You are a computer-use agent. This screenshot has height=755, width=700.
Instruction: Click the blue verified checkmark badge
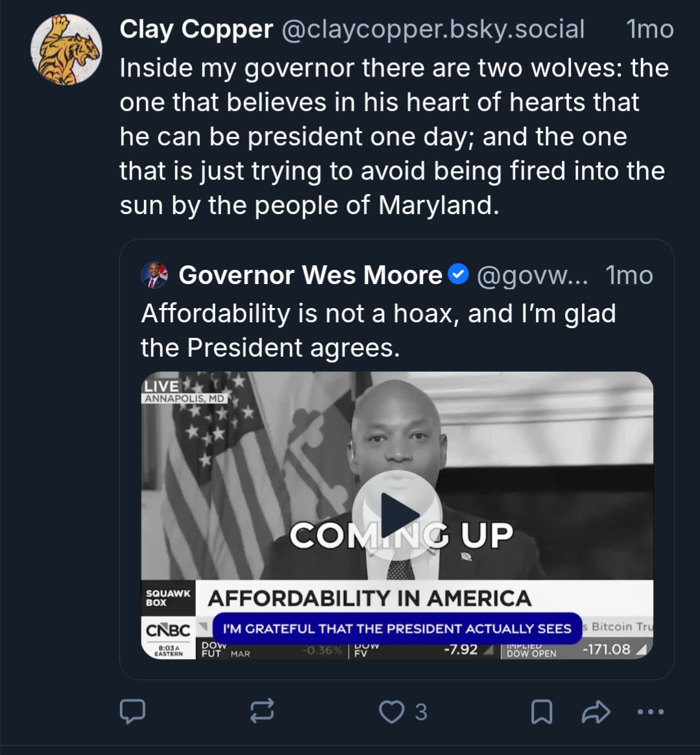coord(459,275)
